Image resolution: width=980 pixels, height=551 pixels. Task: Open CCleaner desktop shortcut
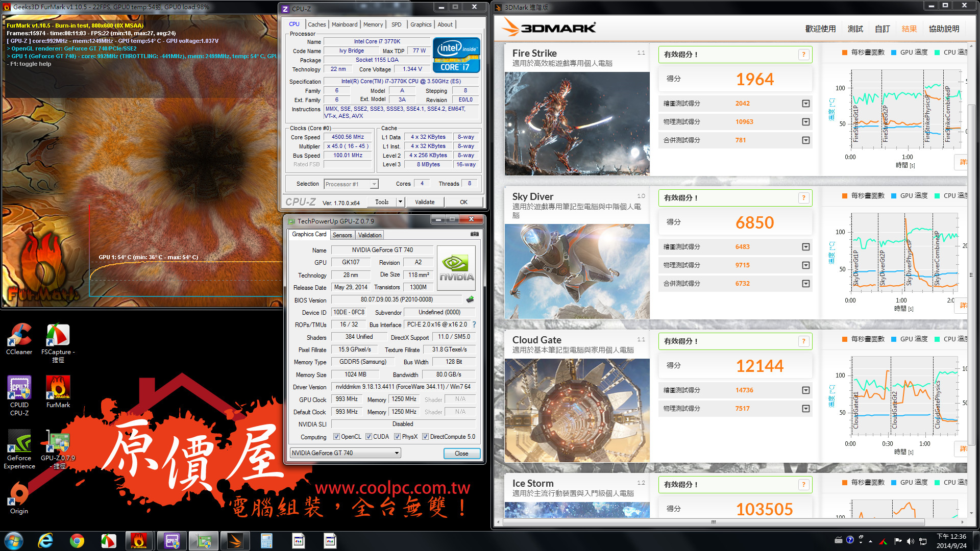19,339
